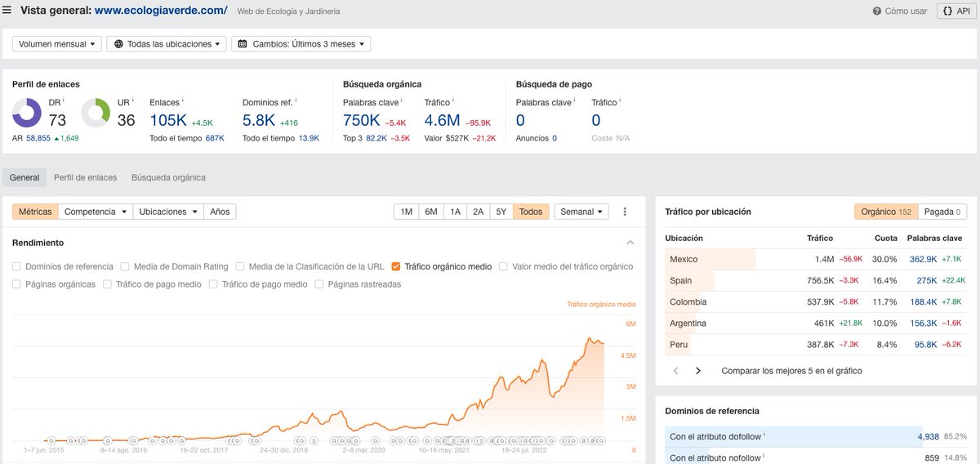980x464 pixels.
Task: Enable Media de Domain Rating checkbox
Action: pyautogui.click(x=125, y=266)
